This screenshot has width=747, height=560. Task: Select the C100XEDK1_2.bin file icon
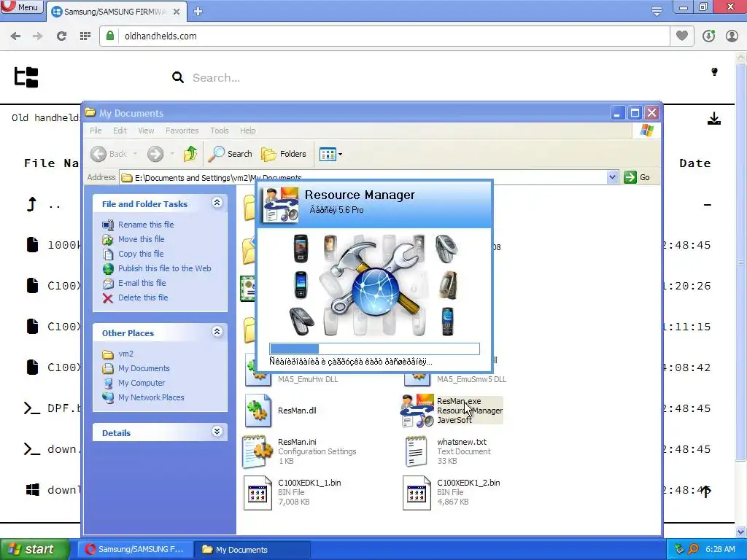pos(417,493)
